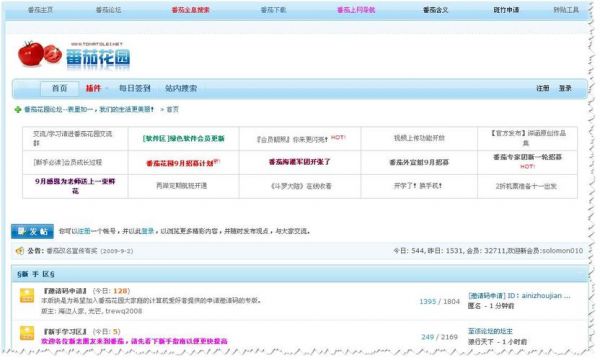Open the 『邀请码申请』 forum
The height and width of the screenshot is (360, 600).
(x=65, y=291)
